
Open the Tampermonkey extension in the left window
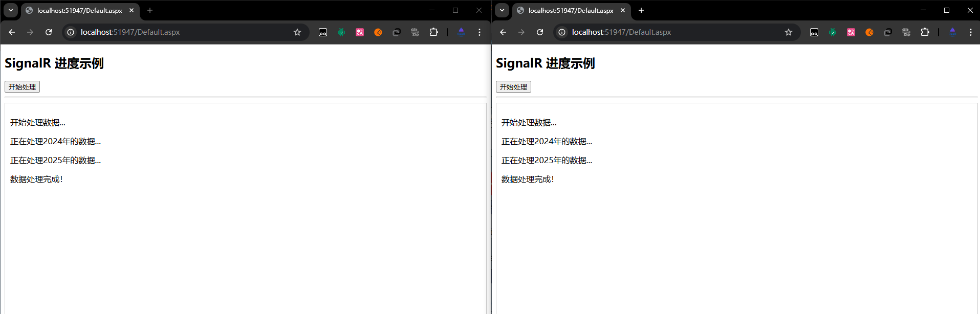pos(323,32)
